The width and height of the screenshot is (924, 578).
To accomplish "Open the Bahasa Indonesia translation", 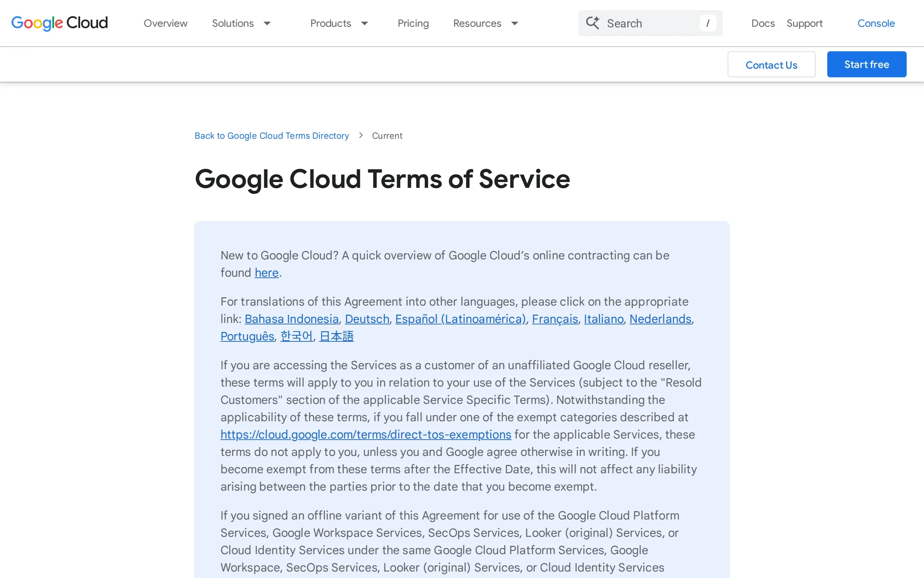I will click(292, 319).
